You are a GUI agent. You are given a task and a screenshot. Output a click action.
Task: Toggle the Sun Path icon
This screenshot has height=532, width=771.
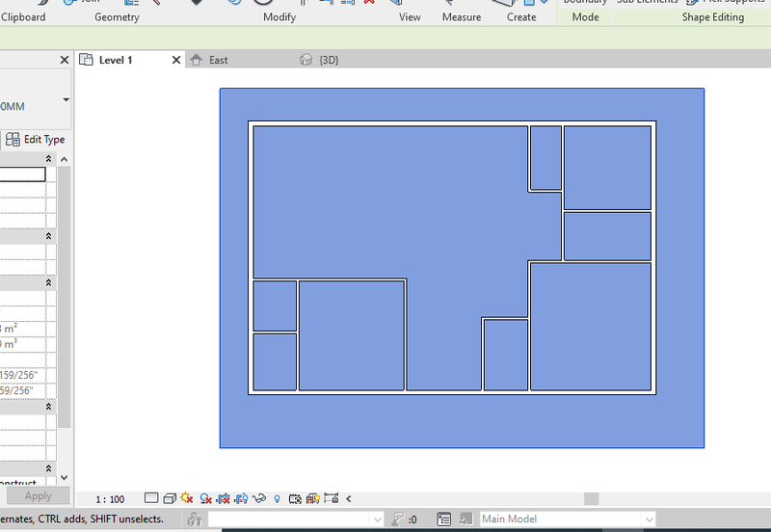coord(187,498)
